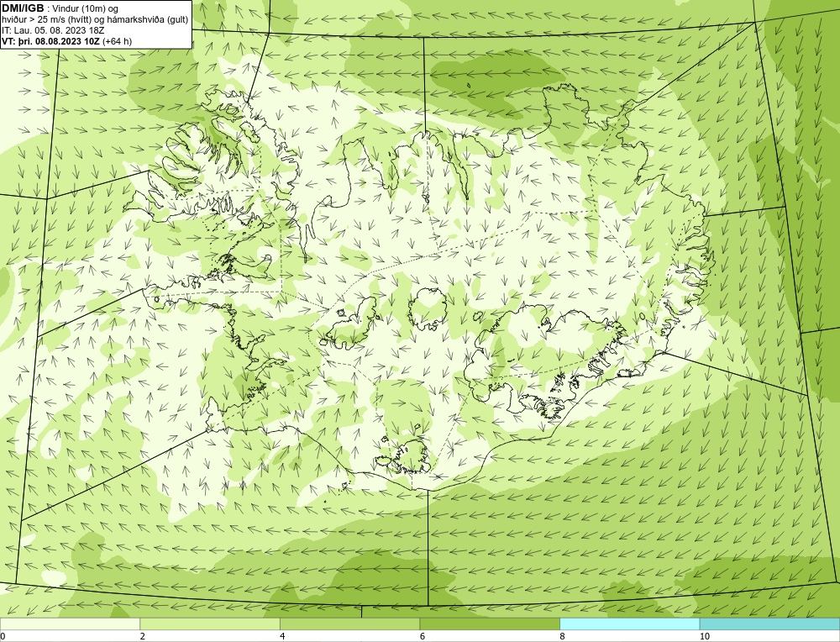
Task: Click the 'VT: þri. 08.08.2023 10Z' valid-time line
Action: pyautogui.click(x=50, y=41)
